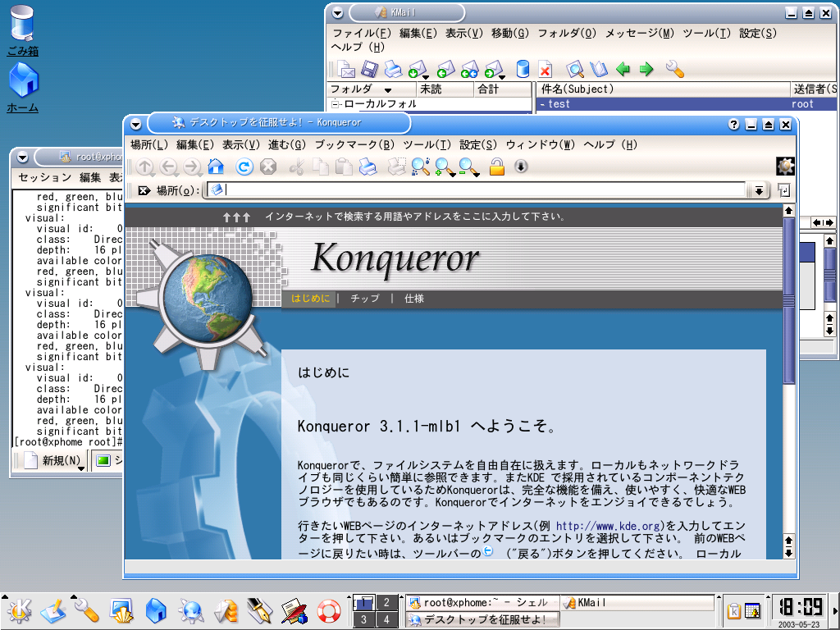Switch to virtual desktop 2 in pager
This screenshot has width=840, height=630.
click(386, 602)
